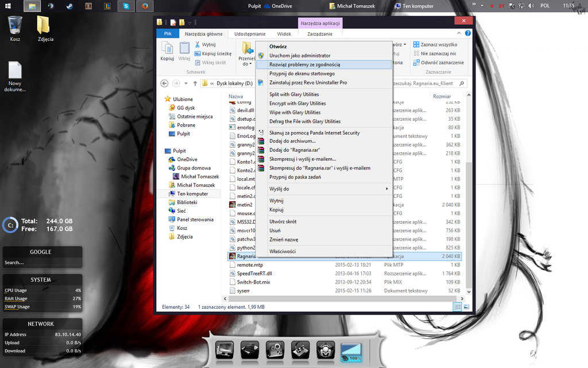
Task: Click the Skype icon in the top taskbar
Action: (x=126, y=6)
